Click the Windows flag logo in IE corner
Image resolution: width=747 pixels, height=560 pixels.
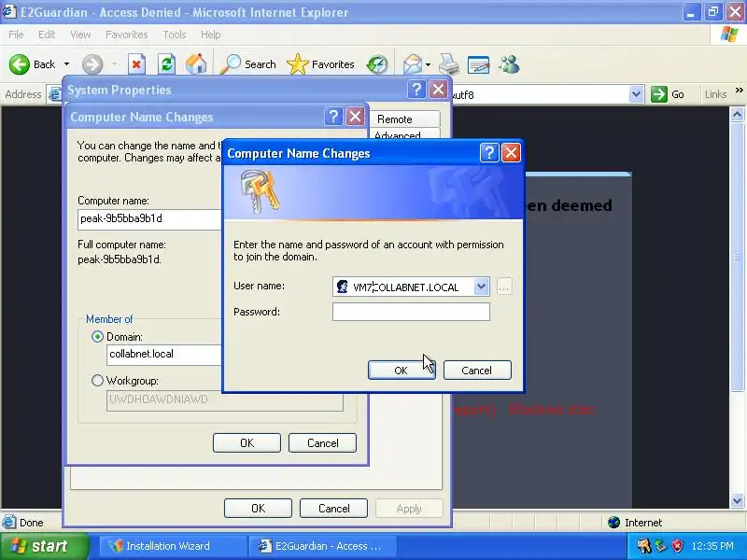click(729, 35)
